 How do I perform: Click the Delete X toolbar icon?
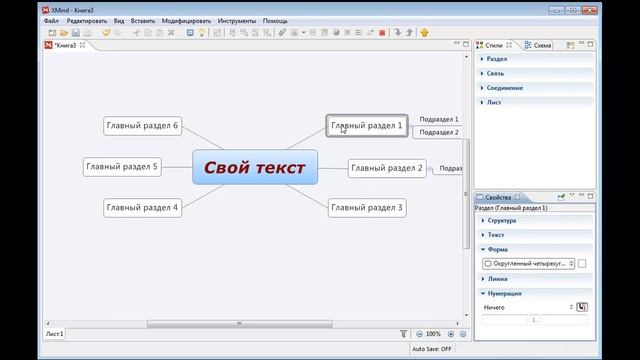(171, 33)
